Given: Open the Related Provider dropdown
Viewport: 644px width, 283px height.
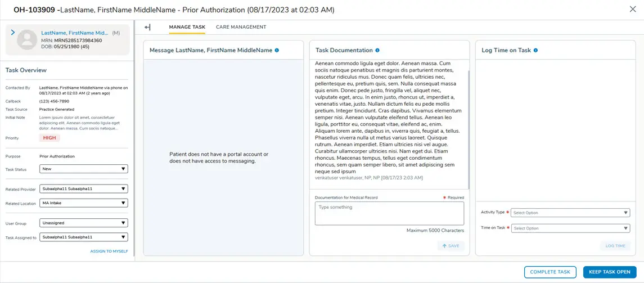Looking at the screenshot, I should point(84,189).
